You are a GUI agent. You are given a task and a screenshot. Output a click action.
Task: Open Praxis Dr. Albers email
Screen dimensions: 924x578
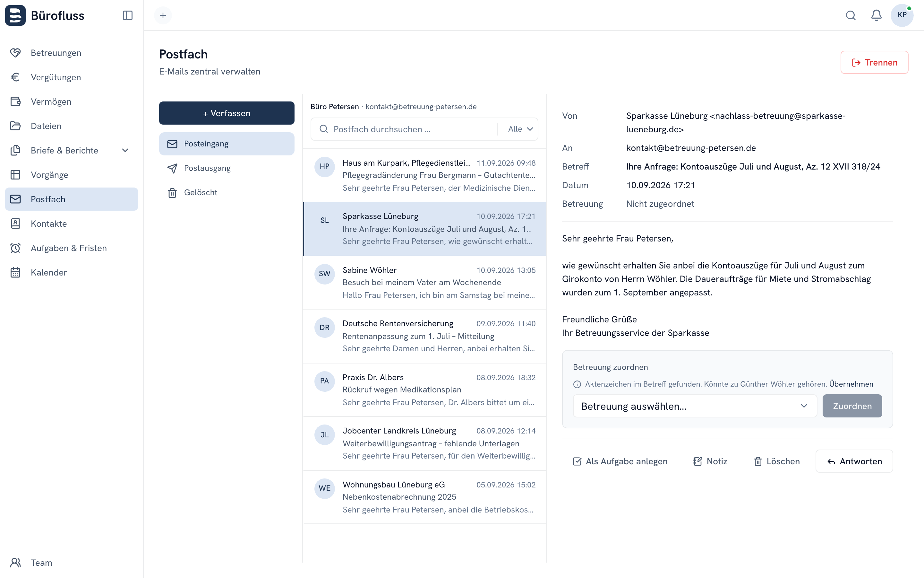424,390
